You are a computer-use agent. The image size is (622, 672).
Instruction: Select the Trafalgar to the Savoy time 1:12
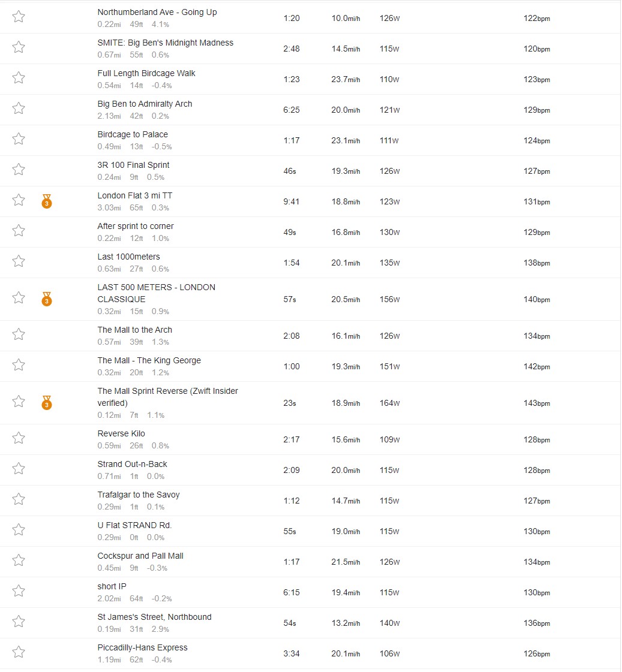click(292, 501)
